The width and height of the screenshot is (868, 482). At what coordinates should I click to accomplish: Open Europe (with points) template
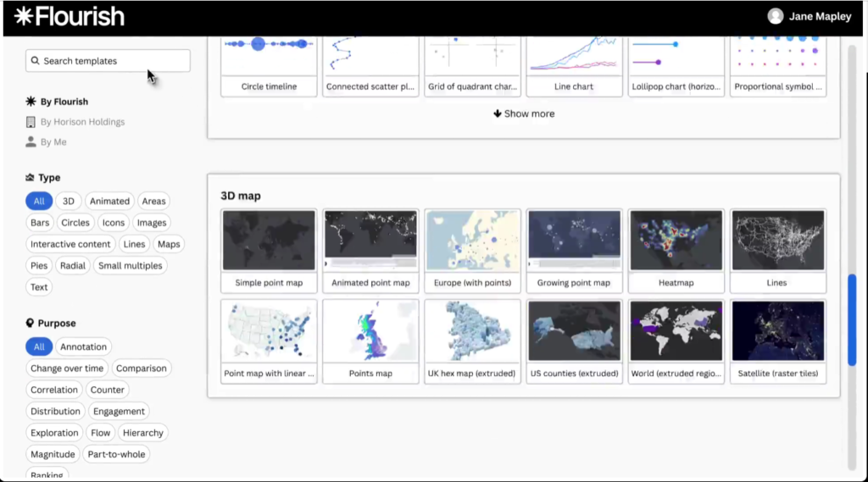point(473,251)
